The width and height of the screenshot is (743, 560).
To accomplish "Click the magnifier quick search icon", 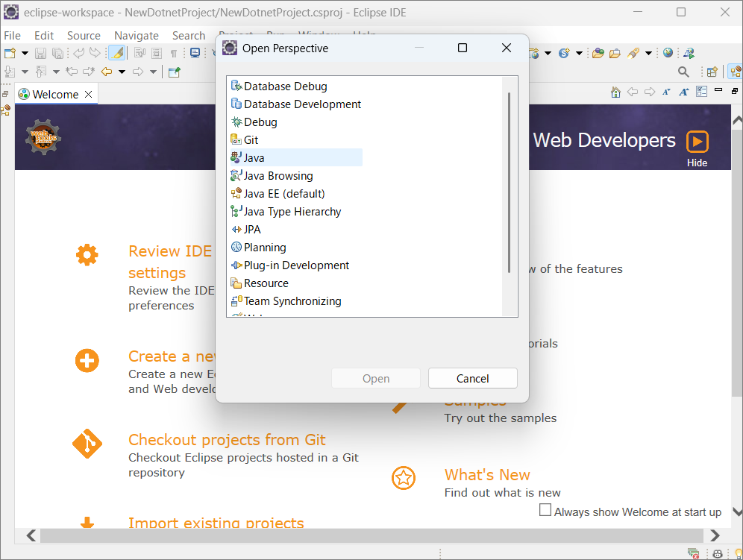I will tap(683, 72).
